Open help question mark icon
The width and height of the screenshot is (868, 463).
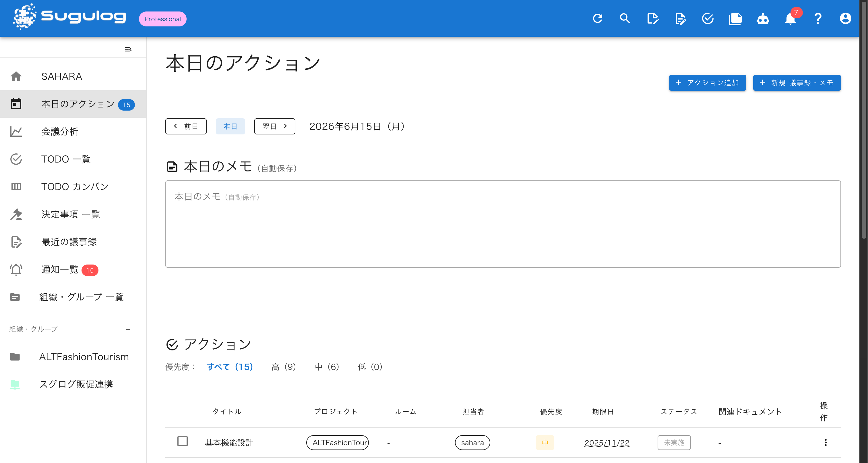(x=818, y=19)
